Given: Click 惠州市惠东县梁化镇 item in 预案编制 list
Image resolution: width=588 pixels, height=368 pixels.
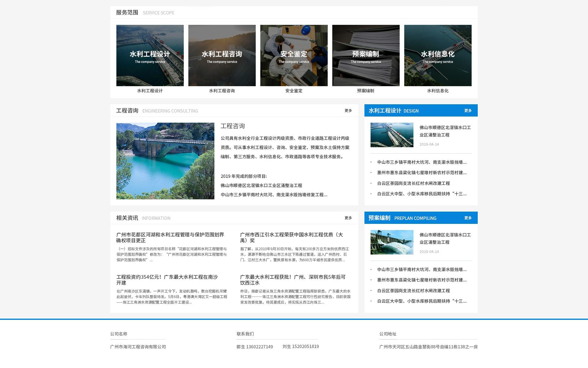Looking at the screenshot, I should click(x=422, y=280).
